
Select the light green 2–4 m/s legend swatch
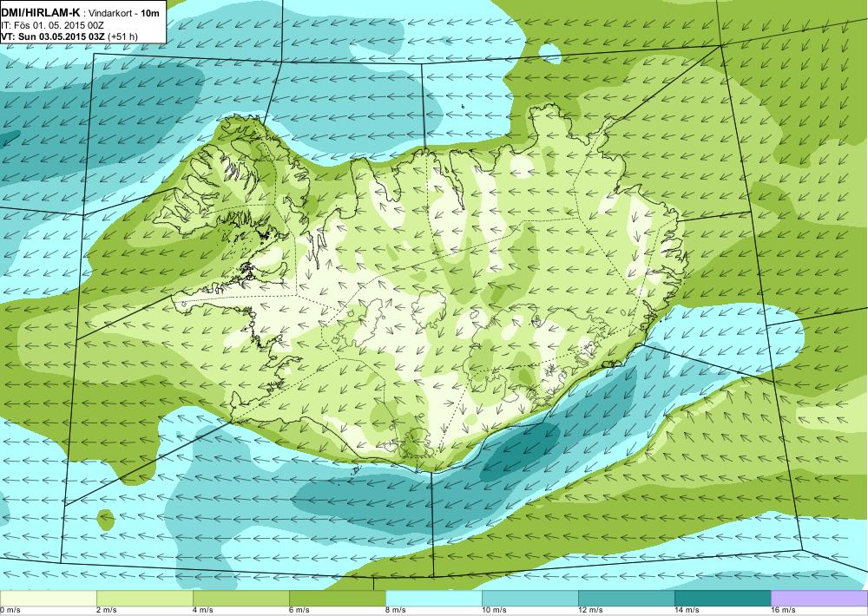click(145, 599)
